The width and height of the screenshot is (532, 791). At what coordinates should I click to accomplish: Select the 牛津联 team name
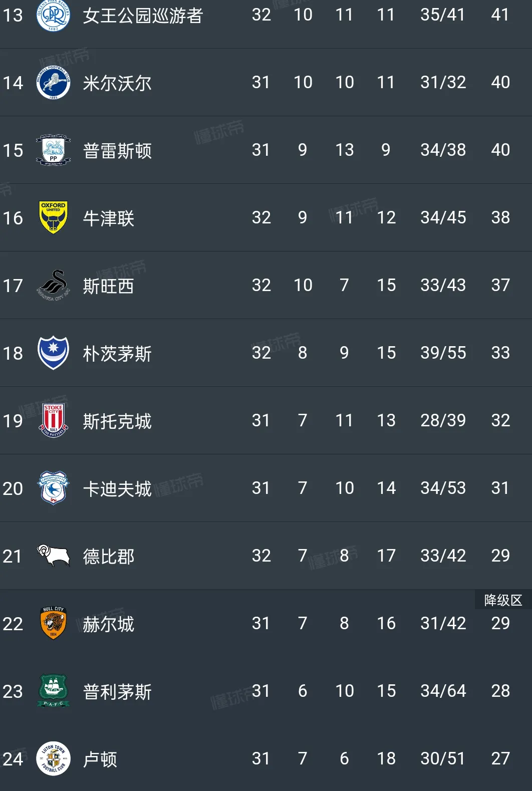pyautogui.click(x=109, y=218)
